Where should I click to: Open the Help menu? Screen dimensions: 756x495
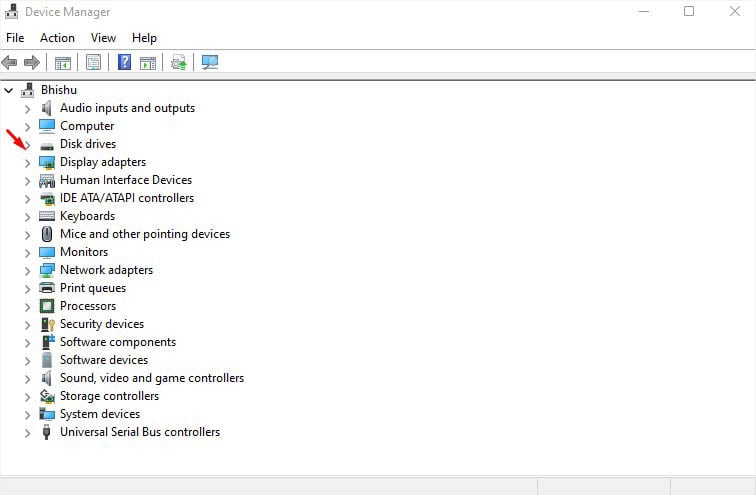pyautogui.click(x=144, y=38)
